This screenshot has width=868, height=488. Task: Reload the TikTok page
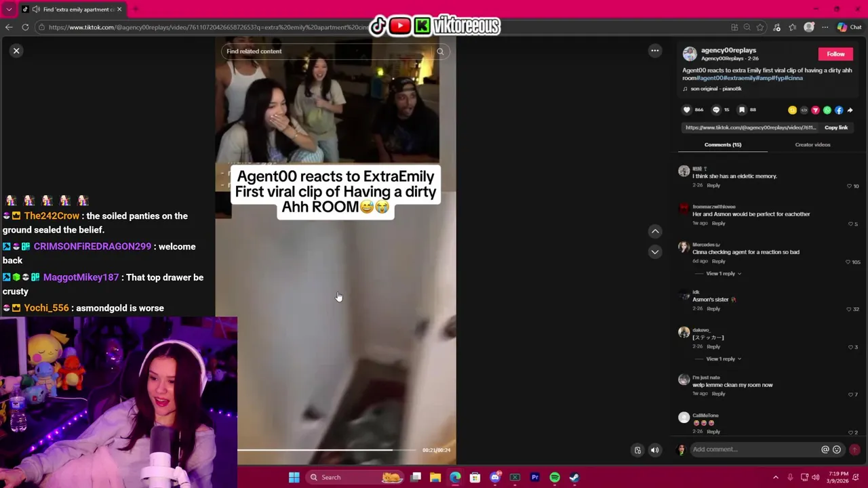coord(25,27)
